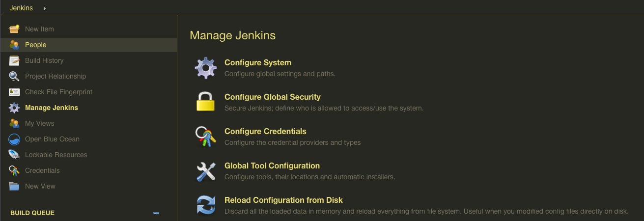The width and height of the screenshot is (644, 221).
Task: Click the My Views icon
Action: click(x=14, y=123)
